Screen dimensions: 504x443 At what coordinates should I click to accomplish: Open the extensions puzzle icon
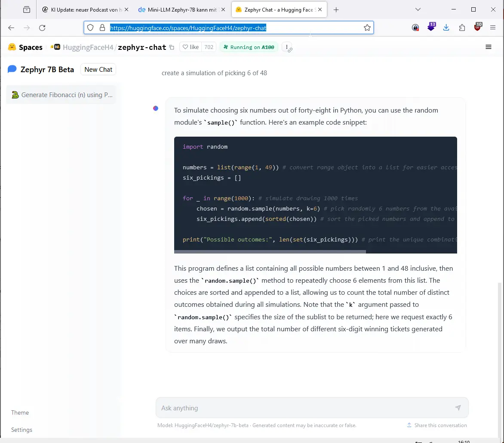462,27
